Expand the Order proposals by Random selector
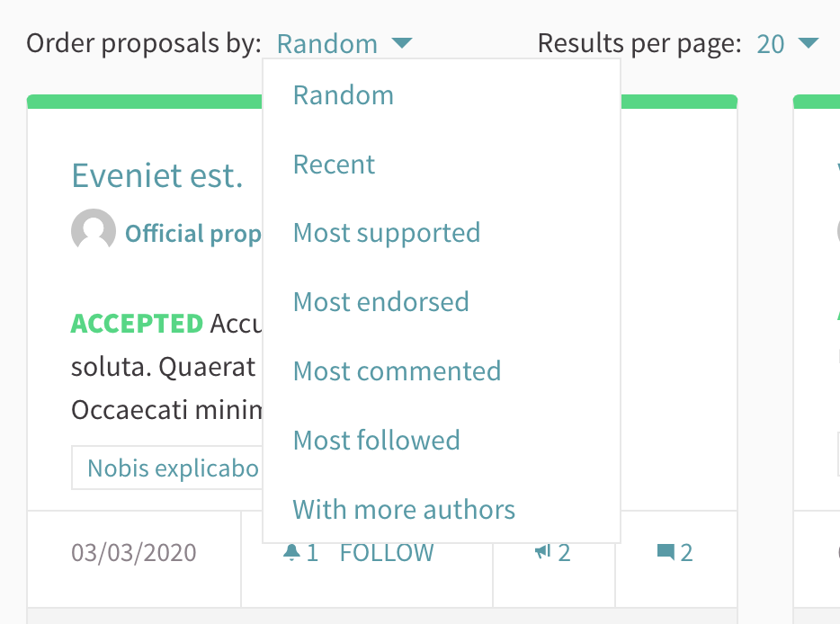This screenshot has width=840, height=624. [x=327, y=43]
